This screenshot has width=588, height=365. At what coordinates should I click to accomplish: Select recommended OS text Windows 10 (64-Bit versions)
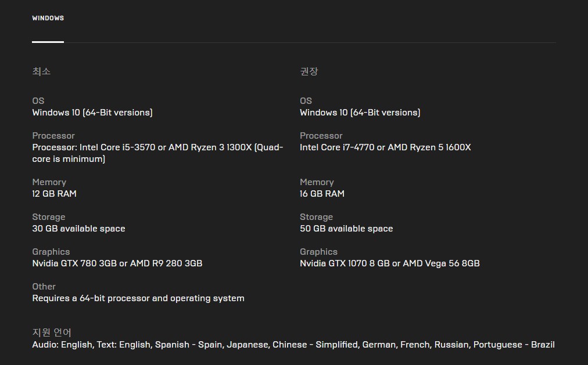coord(360,113)
